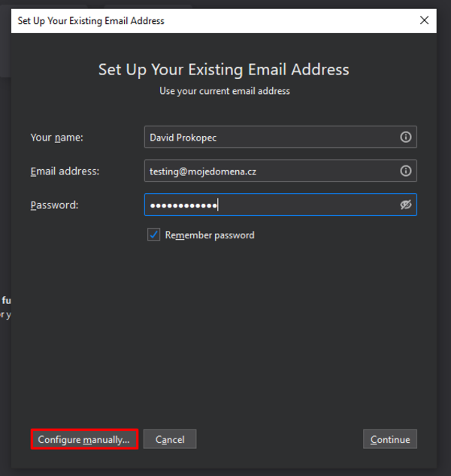Click the "Your name:" field label
The height and width of the screenshot is (476, 451).
pos(57,138)
